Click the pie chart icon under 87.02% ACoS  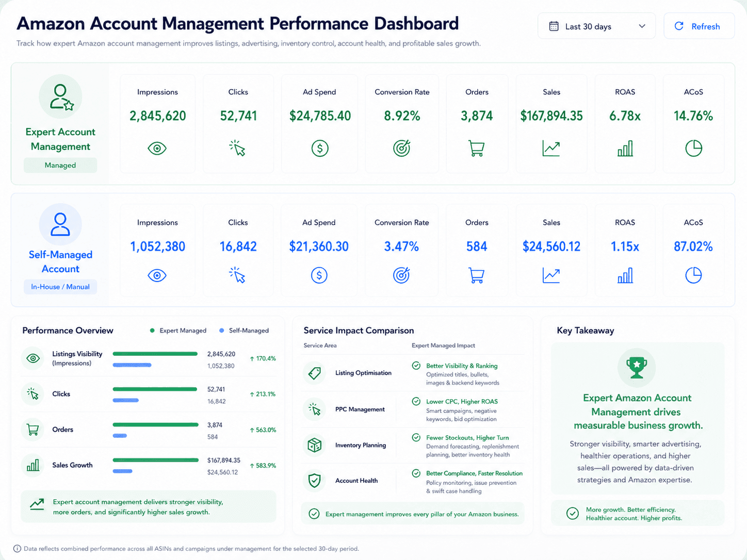(693, 275)
